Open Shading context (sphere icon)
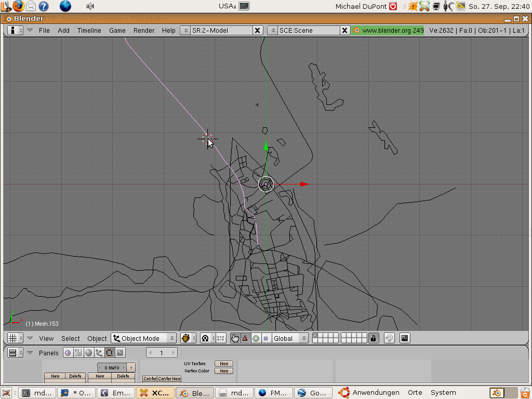Screen dimensions: 532x399 coord(88,353)
